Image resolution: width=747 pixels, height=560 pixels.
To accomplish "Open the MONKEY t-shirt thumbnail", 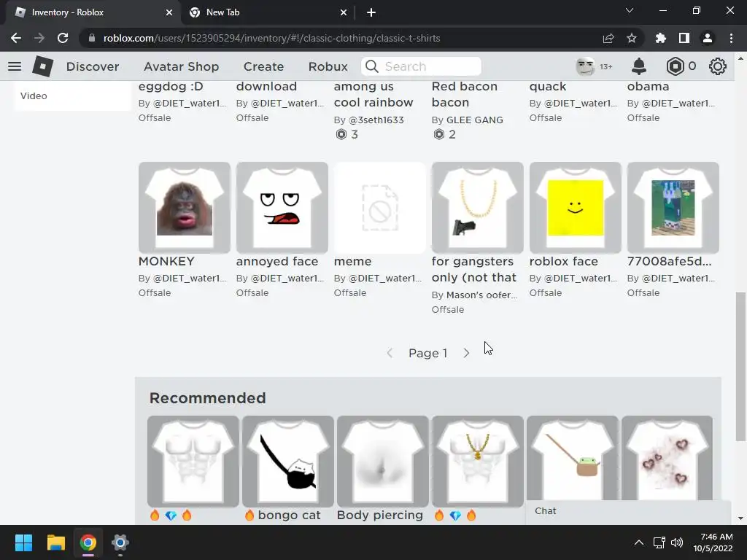I will pyautogui.click(x=185, y=208).
